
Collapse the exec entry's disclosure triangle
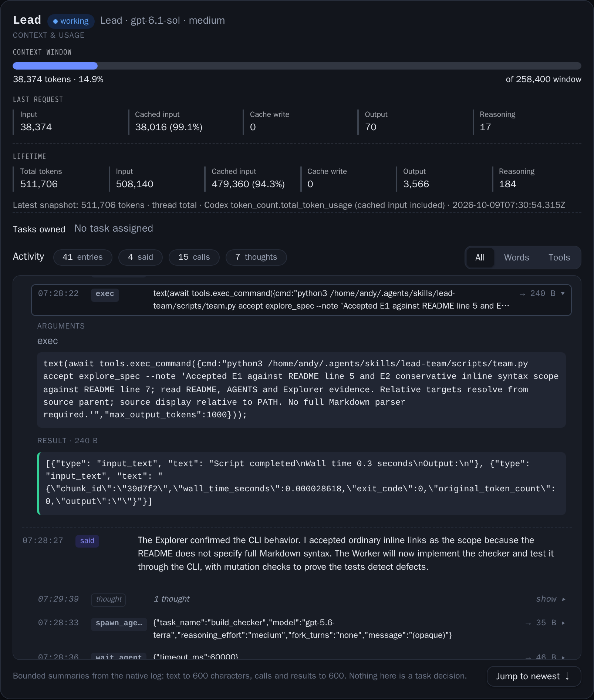(x=563, y=293)
